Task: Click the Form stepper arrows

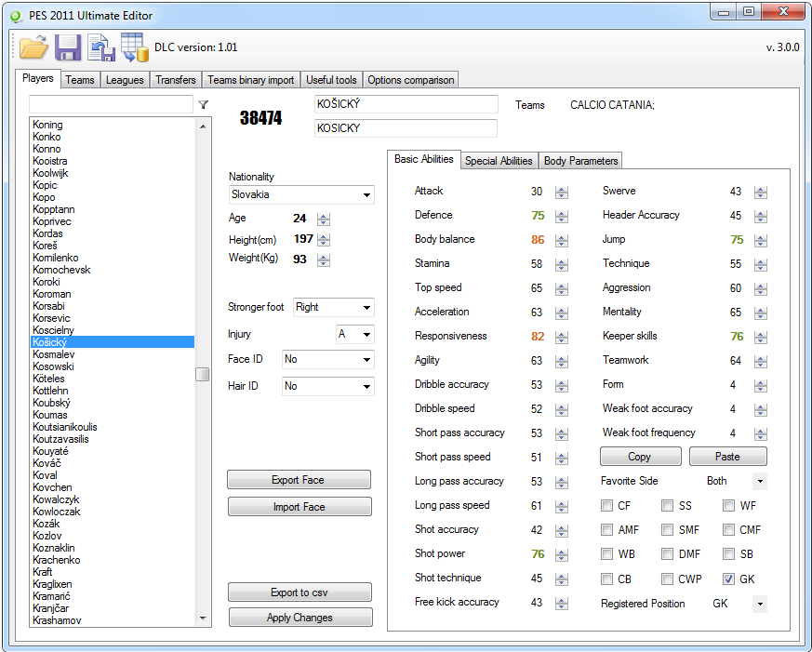Action: 760,385
